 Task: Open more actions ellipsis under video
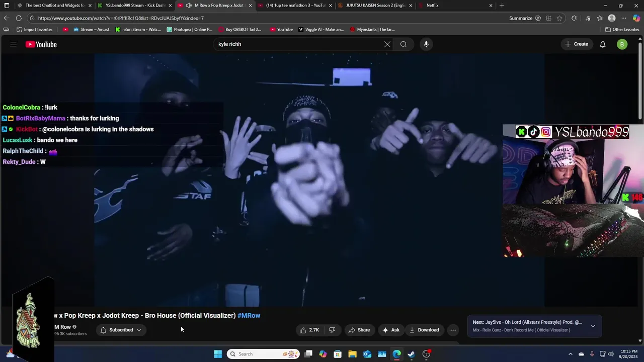pyautogui.click(x=453, y=330)
